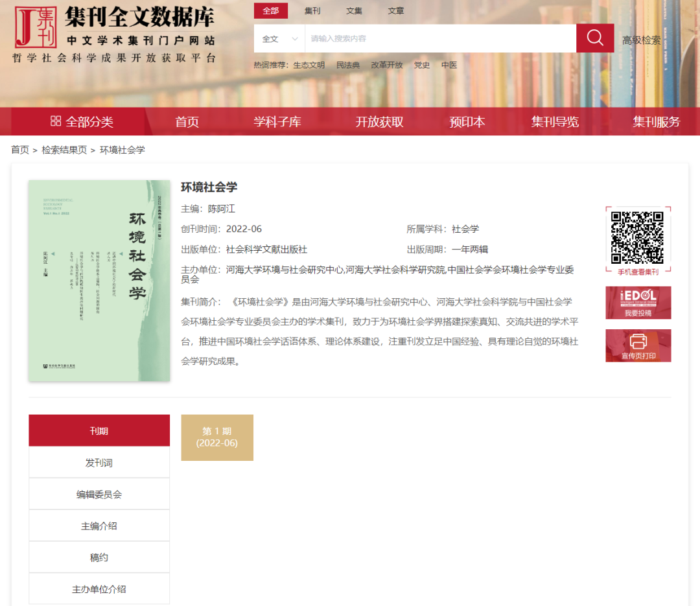
Task: Select 预印本 from the navigation bar
Action: 466,121
